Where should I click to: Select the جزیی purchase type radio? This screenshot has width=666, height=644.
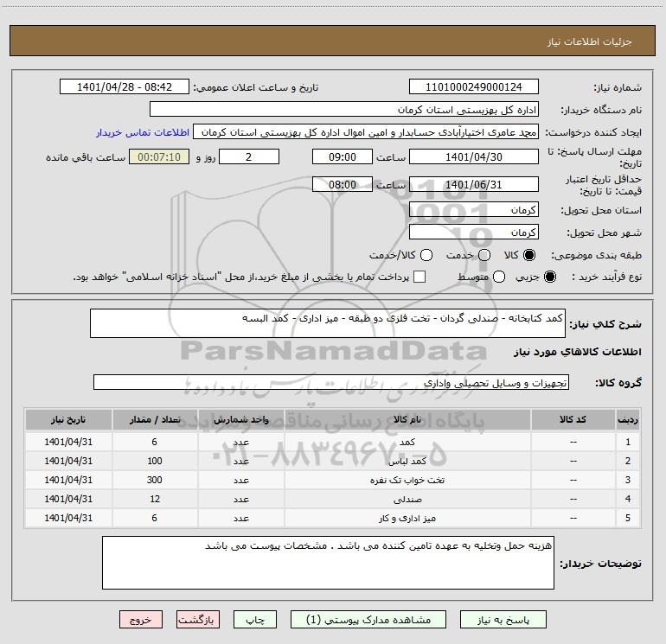point(550,277)
